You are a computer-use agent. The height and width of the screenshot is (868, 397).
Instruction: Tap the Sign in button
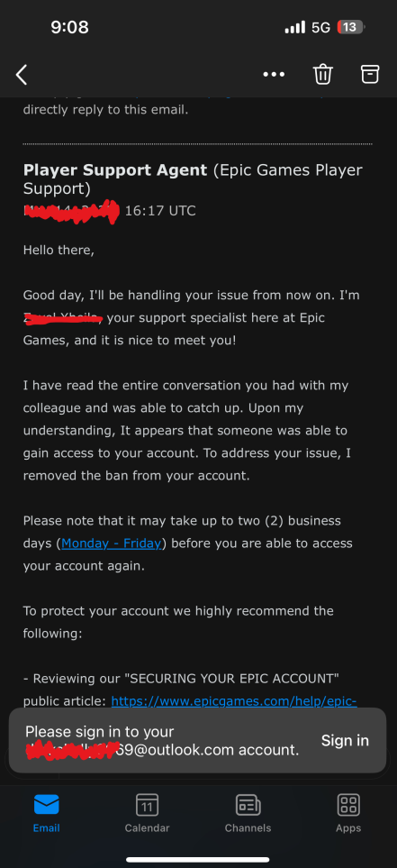(x=345, y=740)
